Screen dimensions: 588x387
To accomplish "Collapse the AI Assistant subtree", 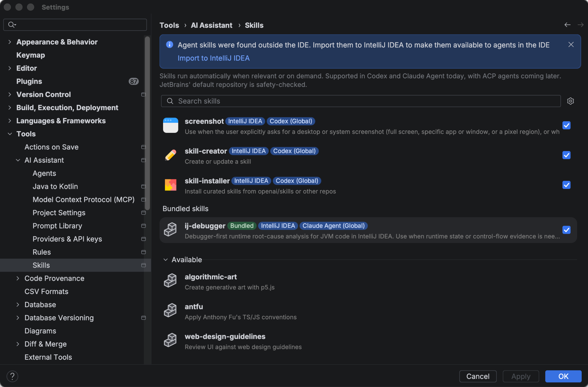I will (18, 160).
